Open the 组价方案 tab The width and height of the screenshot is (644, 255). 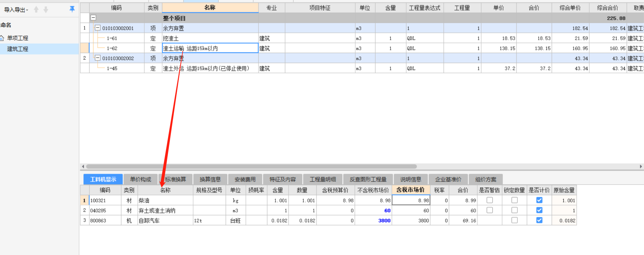(x=486, y=179)
